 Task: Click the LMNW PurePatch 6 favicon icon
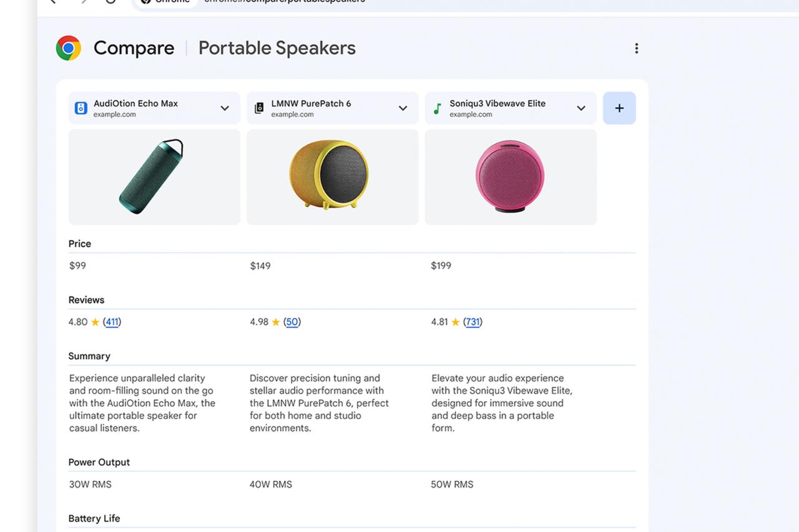(259, 109)
